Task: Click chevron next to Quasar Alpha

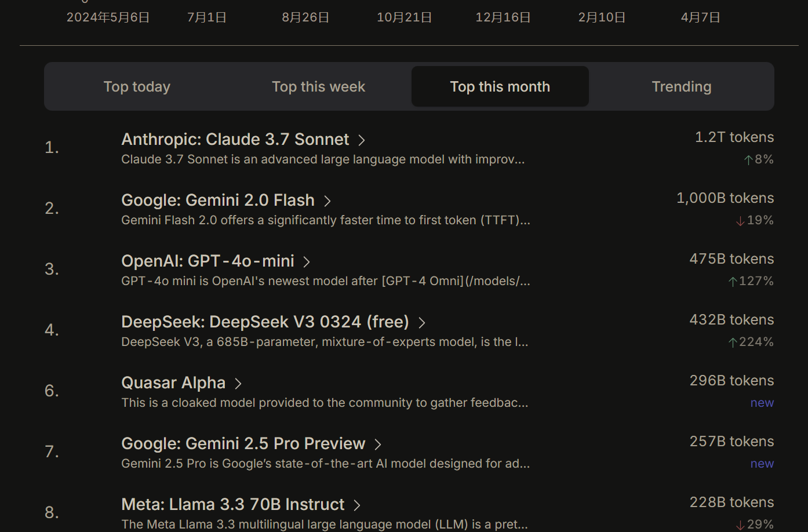Action: tap(238, 384)
